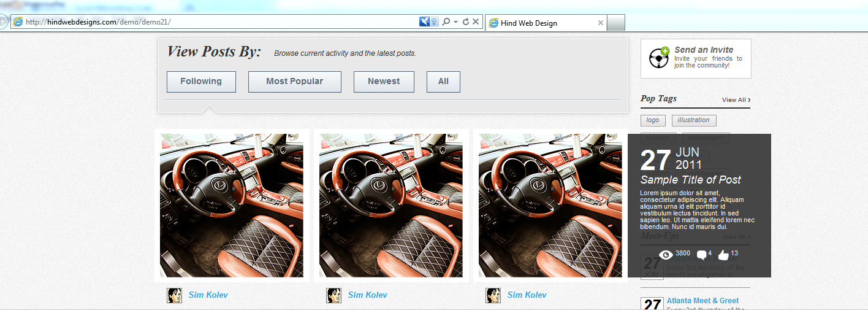
Task: Click the comments speech bubble icon
Action: tap(702, 255)
